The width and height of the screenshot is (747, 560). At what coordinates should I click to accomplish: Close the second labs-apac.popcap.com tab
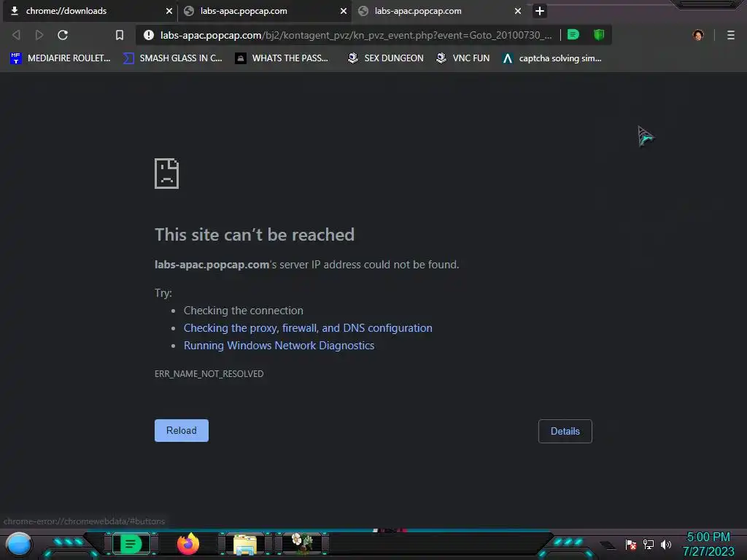[x=344, y=11]
